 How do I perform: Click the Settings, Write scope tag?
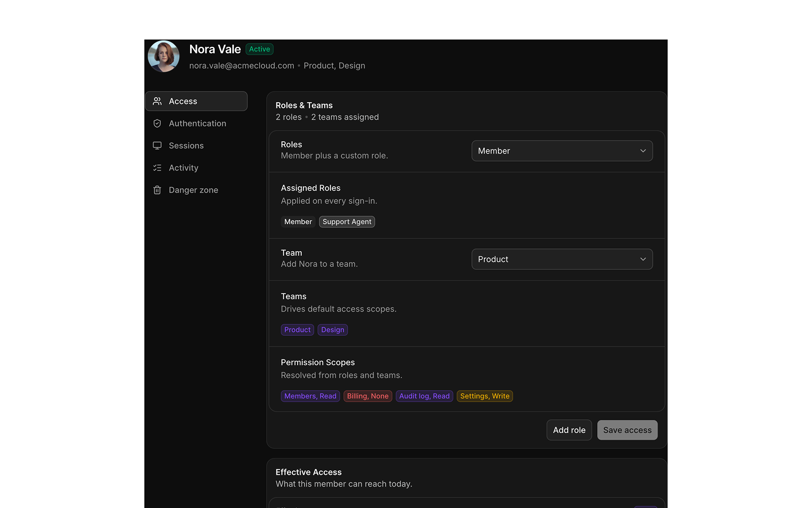pos(485,396)
